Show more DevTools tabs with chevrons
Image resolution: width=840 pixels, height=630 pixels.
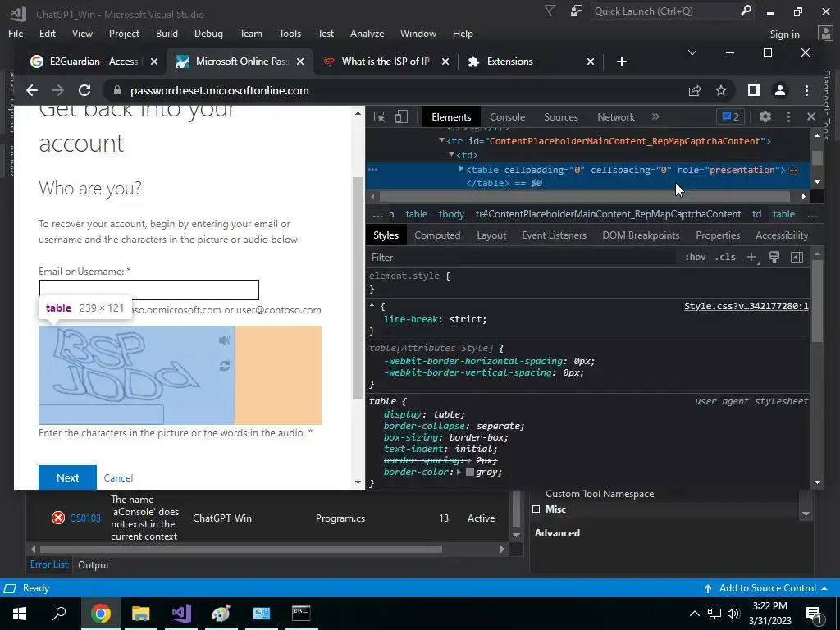655,116
